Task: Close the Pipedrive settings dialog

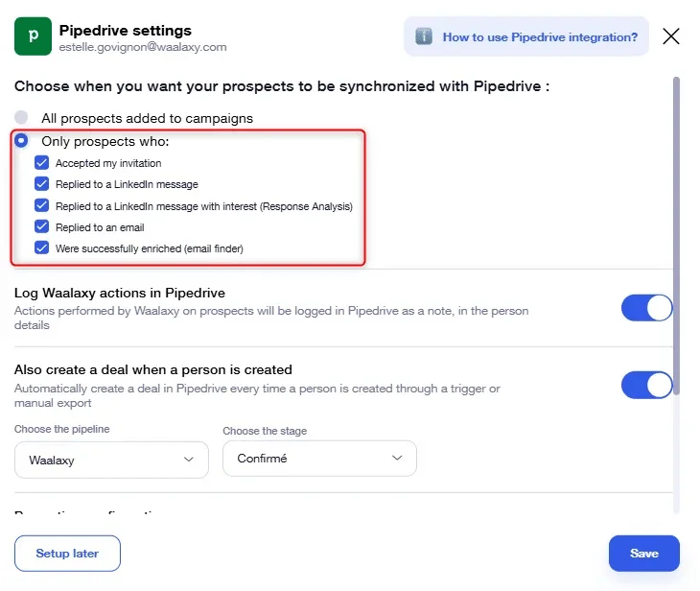Action: [x=671, y=36]
